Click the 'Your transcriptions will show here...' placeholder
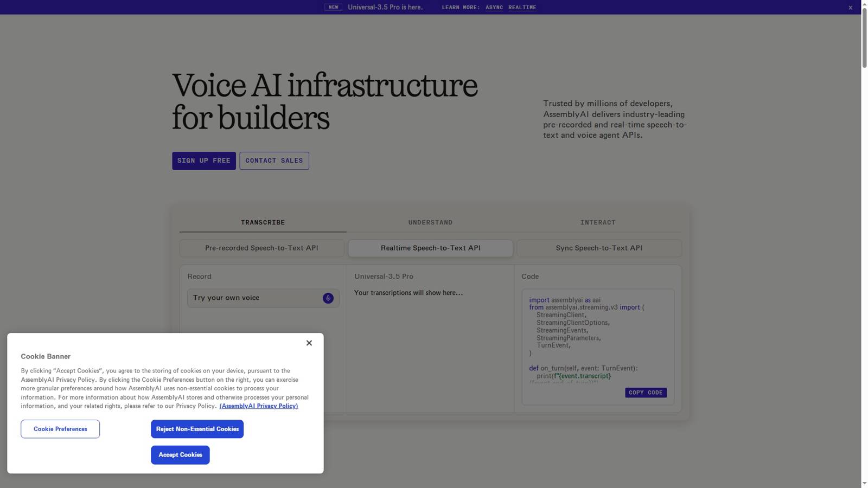This screenshot has width=868, height=488. click(409, 293)
